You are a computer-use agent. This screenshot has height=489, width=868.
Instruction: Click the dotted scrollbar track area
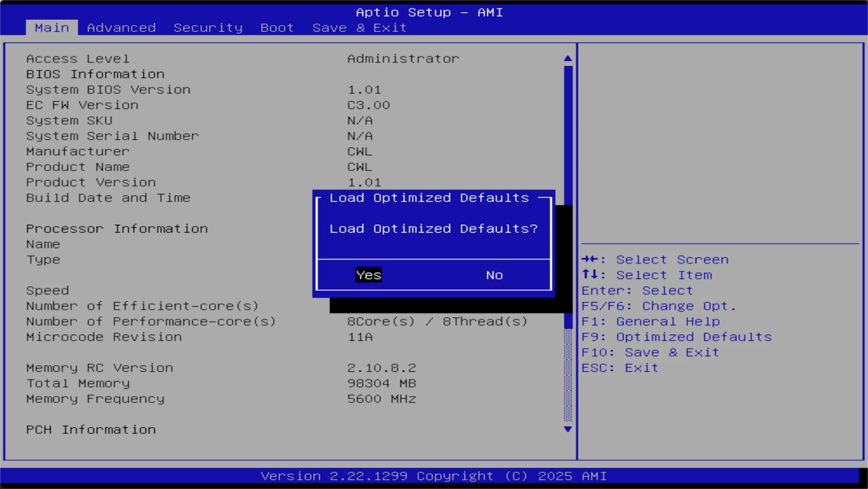pyautogui.click(x=568, y=375)
